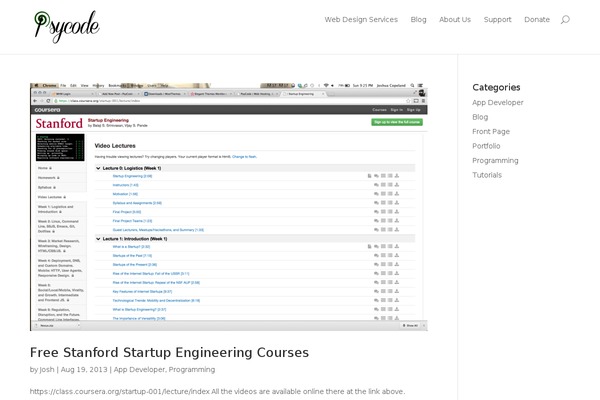Open the Tutorials category

coord(487,175)
